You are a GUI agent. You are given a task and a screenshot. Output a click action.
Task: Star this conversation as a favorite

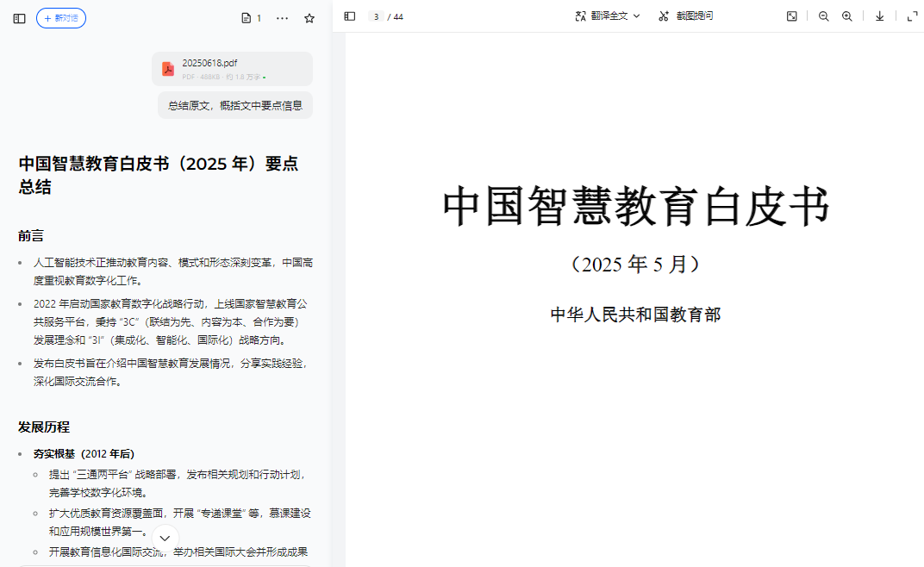click(x=309, y=17)
